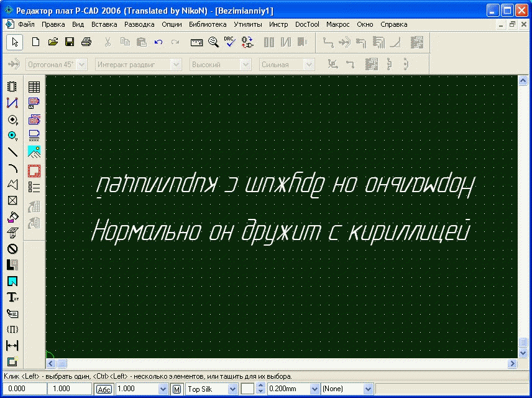Select the copper pour paint-bucket tool
The height and width of the screenshot is (398, 532).
(x=12, y=217)
